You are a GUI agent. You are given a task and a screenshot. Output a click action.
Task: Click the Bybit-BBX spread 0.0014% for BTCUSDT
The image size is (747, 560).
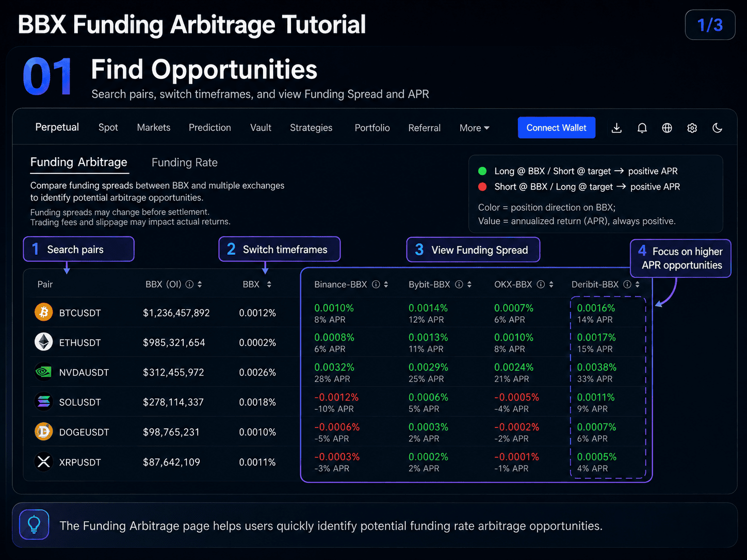[x=428, y=308]
